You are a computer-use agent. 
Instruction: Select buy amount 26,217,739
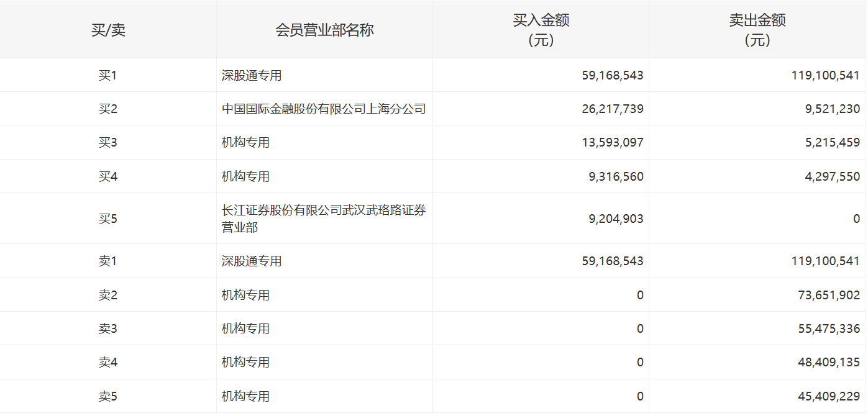pyautogui.click(x=613, y=109)
